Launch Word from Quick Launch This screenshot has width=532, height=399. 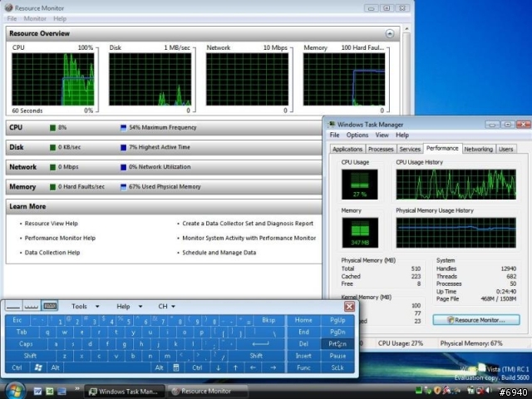[x=37, y=392]
